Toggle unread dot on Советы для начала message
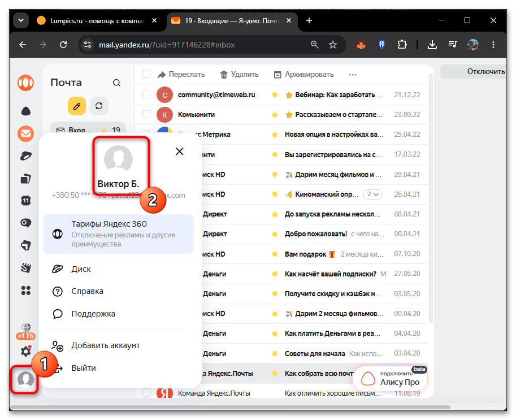The height and width of the screenshot is (420, 516). (x=275, y=354)
